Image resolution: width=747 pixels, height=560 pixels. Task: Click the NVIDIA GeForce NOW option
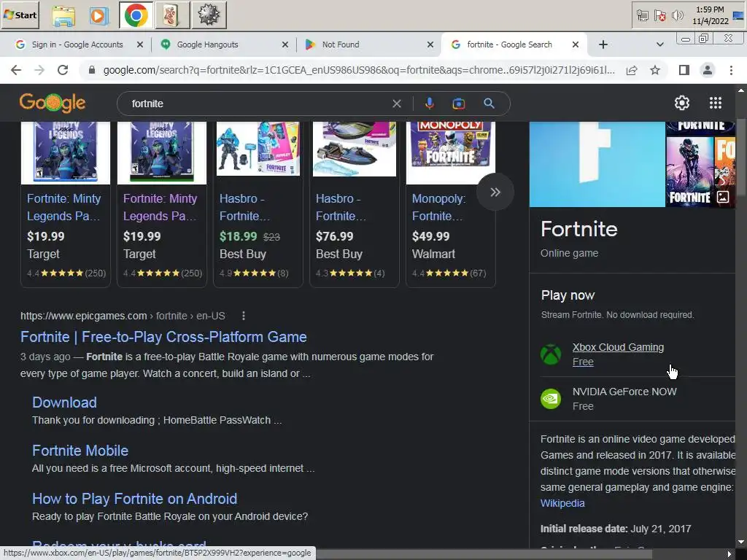pos(624,392)
